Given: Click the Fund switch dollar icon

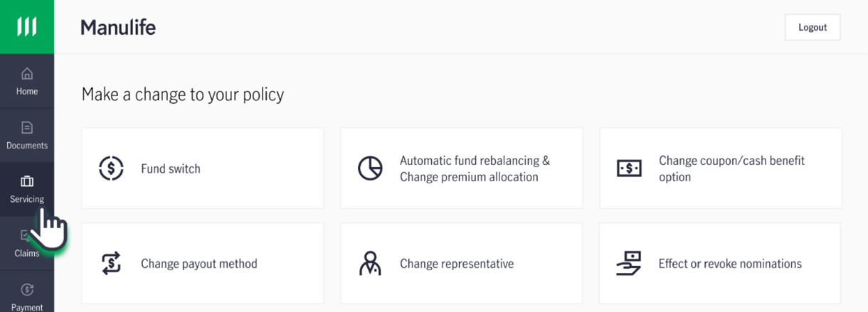Looking at the screenshot, I should click(x=111, y=168).
